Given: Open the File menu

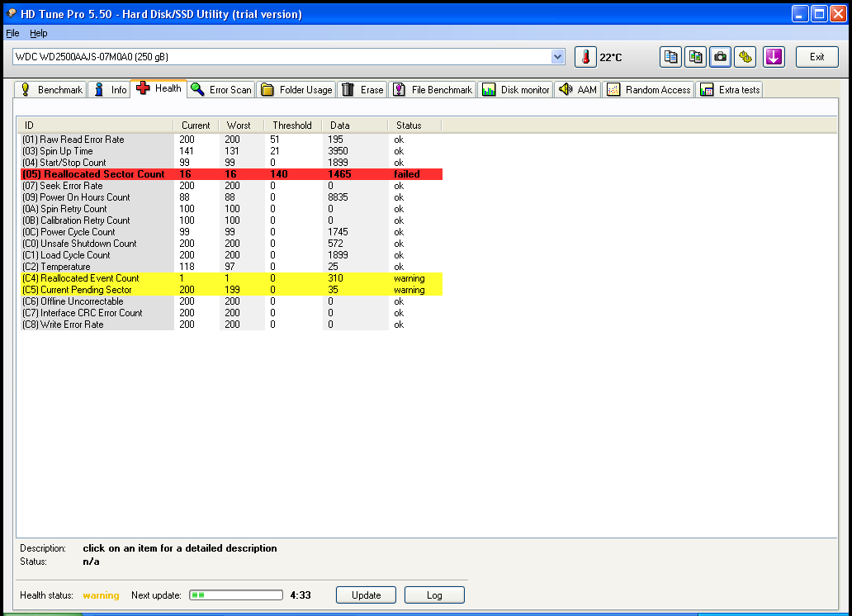Looking at the screenshot, I should tap(12, 33).
